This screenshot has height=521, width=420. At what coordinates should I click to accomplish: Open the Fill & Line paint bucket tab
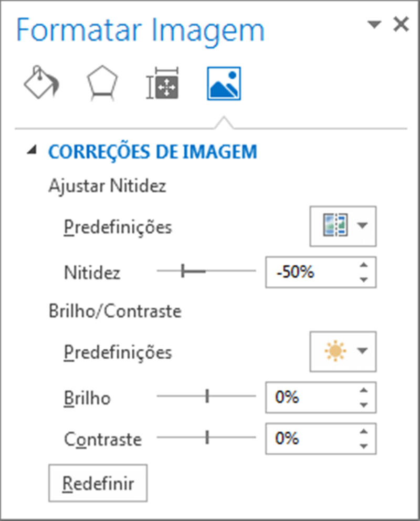tap(41, 82)
